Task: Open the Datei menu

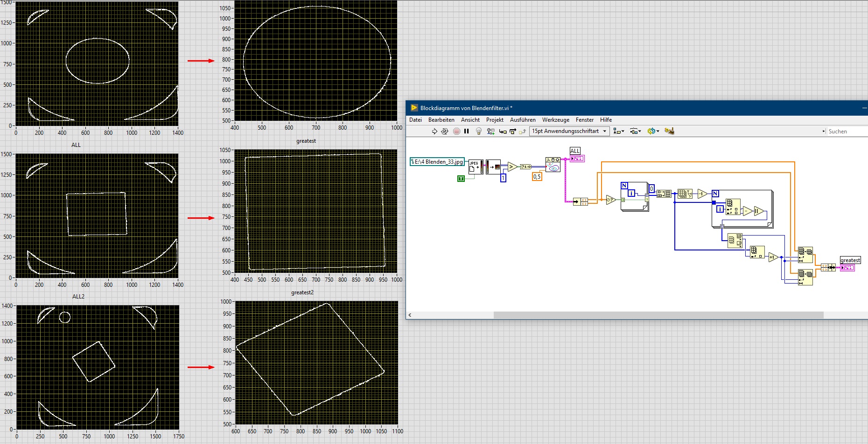Action: [415, 120]
